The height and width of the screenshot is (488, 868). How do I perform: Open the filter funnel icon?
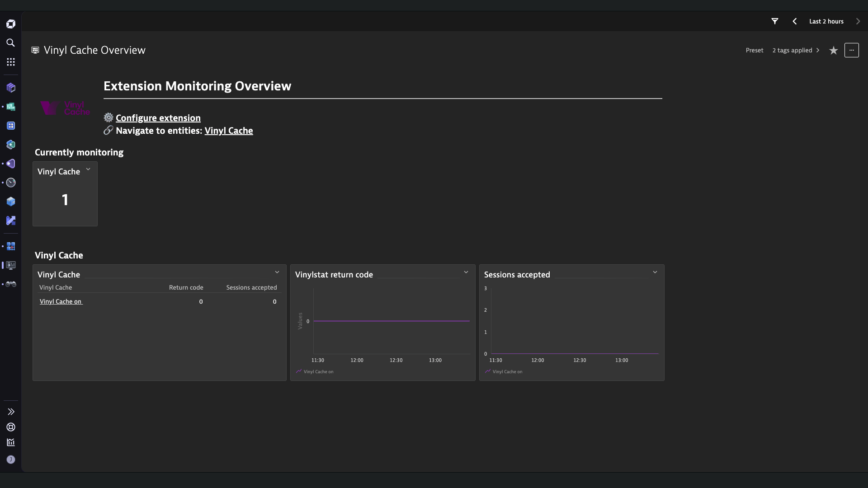pos(775,21)
